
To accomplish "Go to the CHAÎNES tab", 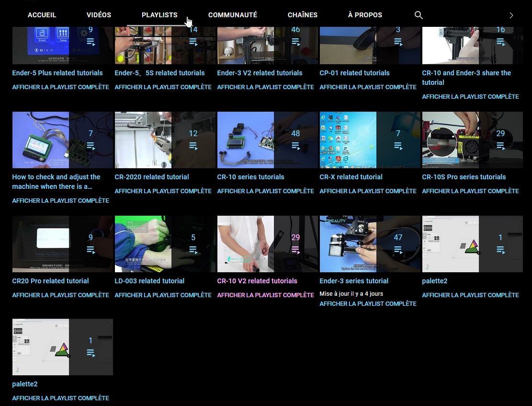I will (302, 15).
